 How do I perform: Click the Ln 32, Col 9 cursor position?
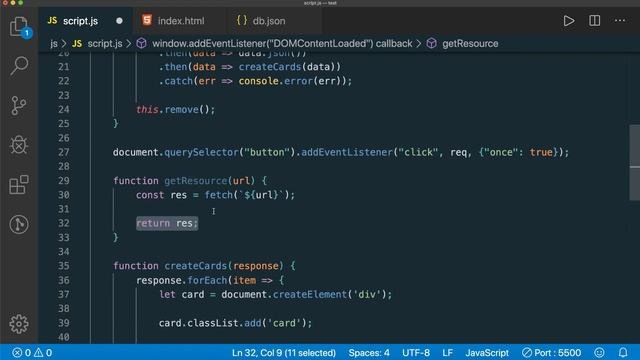tap(284, 353)
